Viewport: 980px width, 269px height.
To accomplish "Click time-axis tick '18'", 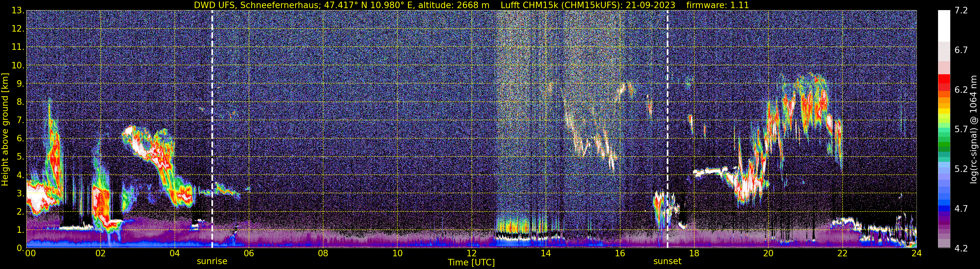I will (694, 253).
